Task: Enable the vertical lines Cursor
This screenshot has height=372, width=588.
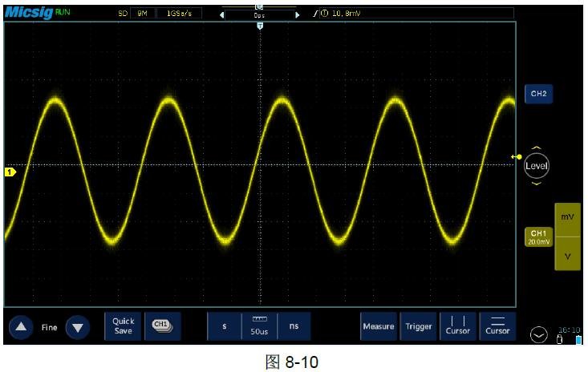Action: [458, 326]
